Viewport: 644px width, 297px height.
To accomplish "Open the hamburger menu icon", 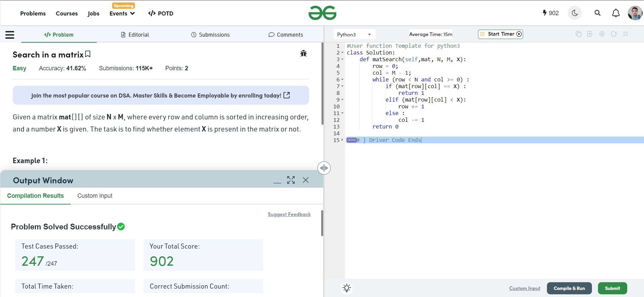I will click(10, 35).
